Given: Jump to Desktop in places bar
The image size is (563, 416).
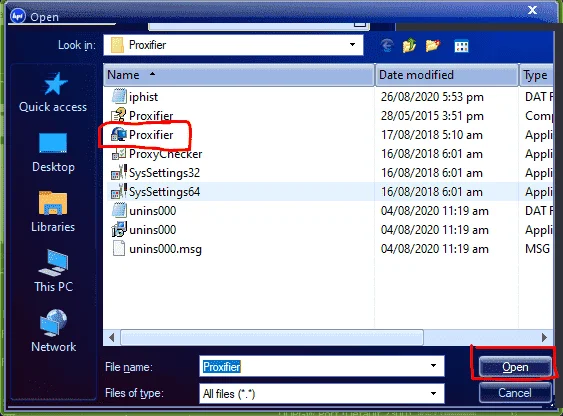Looking at the screenshot, I should 53,153.
